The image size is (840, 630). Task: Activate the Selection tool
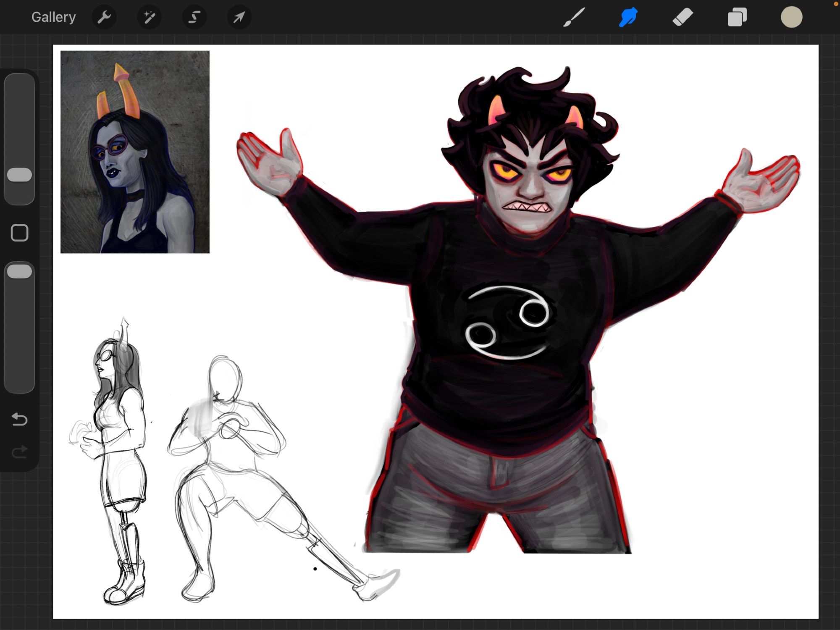pos(194,17)
